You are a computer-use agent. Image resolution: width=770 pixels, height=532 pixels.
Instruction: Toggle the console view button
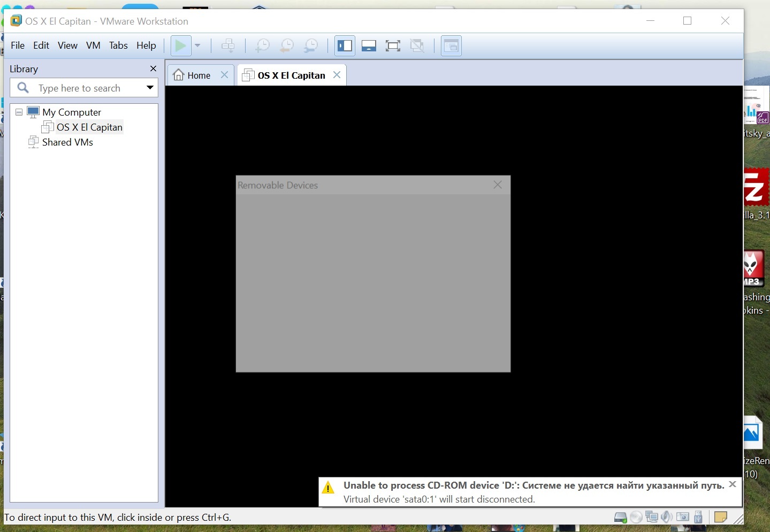click(451, 45)
